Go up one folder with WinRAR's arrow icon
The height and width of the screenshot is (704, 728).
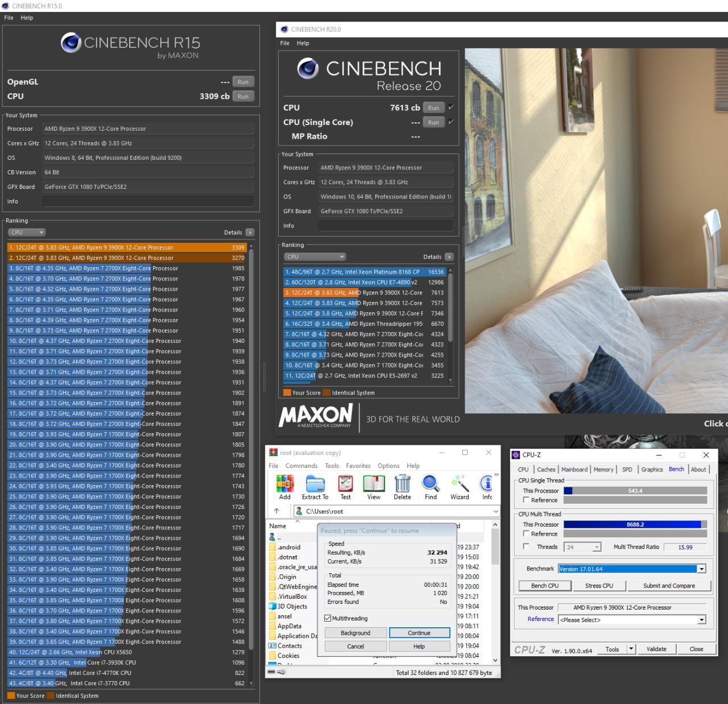point(276,511)
